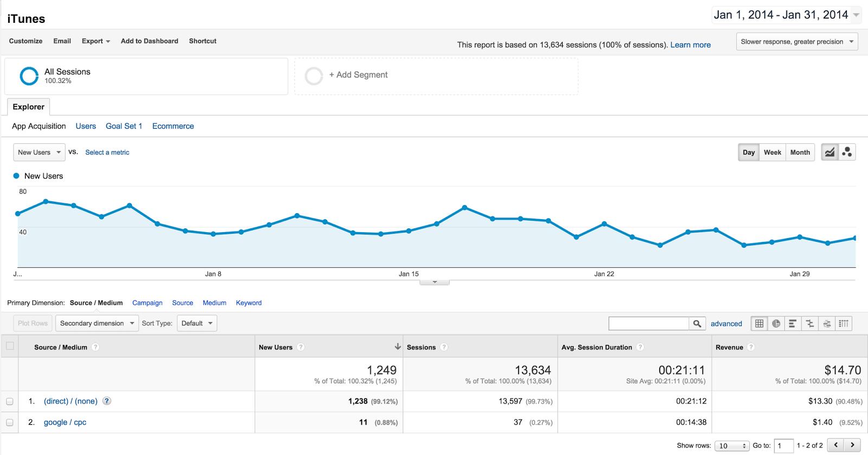The height and width of the screenshot is (455, 868).
Task: Select the Percentage pie chart view icon
Action: click(776, 324)
